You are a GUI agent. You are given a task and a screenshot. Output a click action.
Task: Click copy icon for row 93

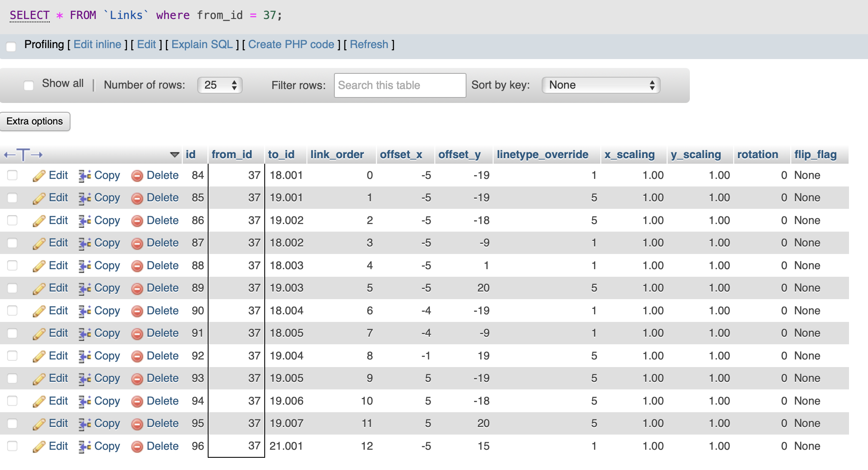click(85, 379)
